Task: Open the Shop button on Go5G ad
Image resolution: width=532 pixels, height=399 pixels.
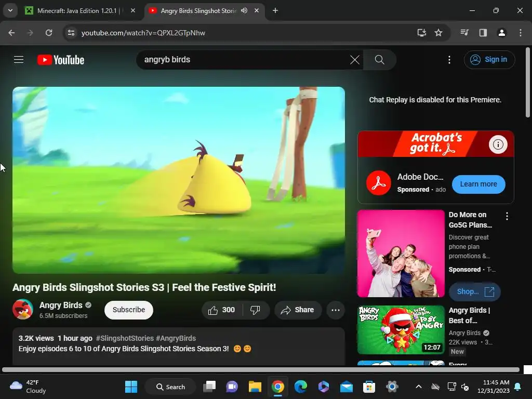Action: tap(475, 292)
